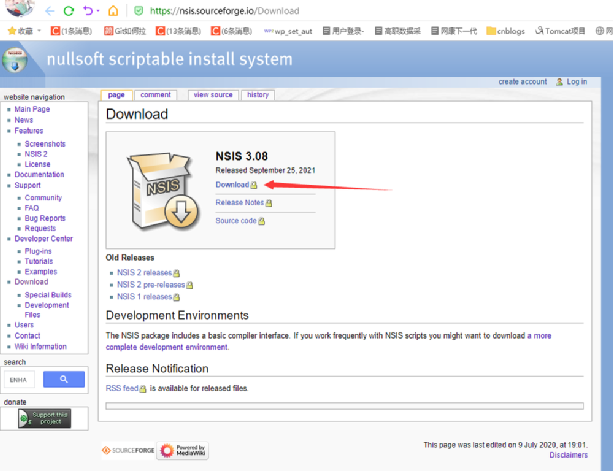Open Features in the sidebar
This screenshot has width=613, height=471.
[29, 131]
